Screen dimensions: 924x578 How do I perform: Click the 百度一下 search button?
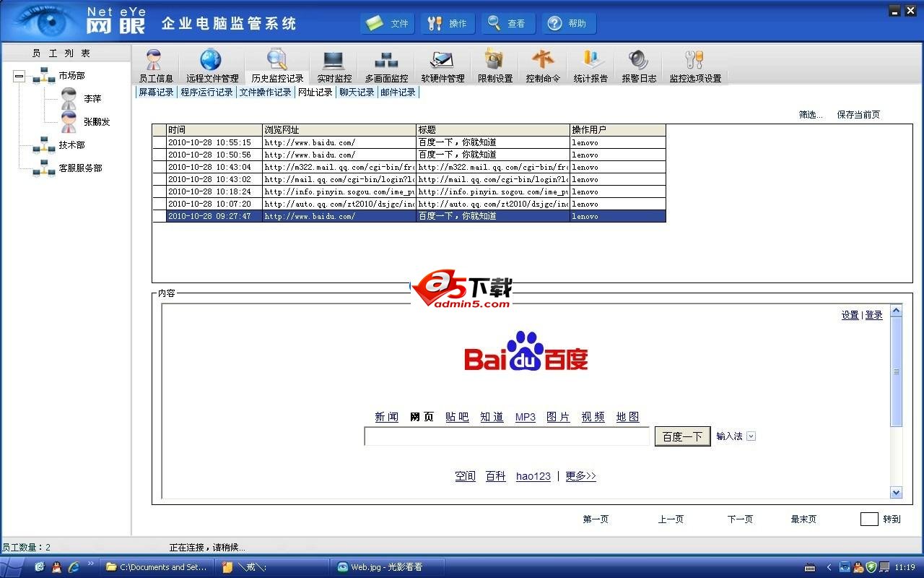[682, 436]
